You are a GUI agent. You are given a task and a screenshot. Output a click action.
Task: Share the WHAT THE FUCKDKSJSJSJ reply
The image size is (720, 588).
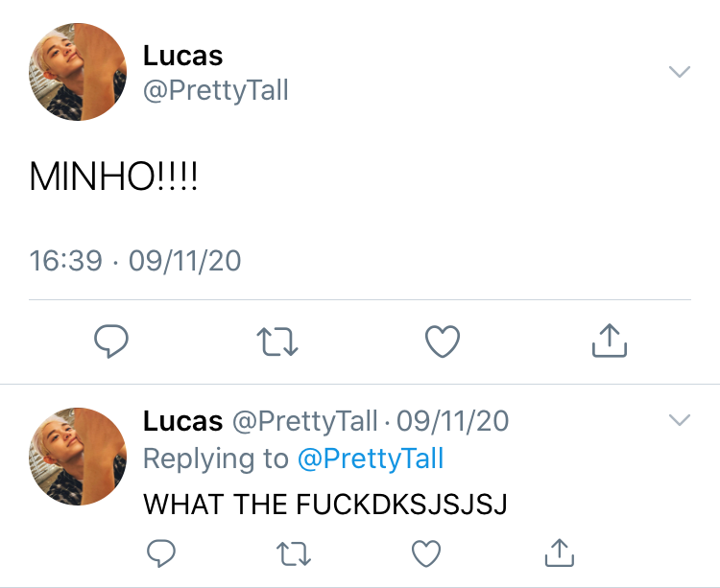[560, 553]
